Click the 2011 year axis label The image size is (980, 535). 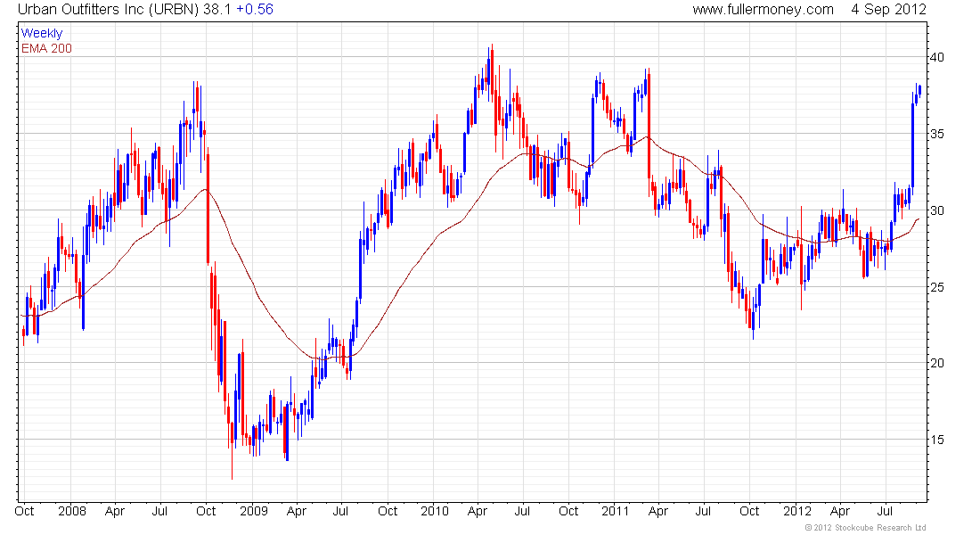coord(616,511)
